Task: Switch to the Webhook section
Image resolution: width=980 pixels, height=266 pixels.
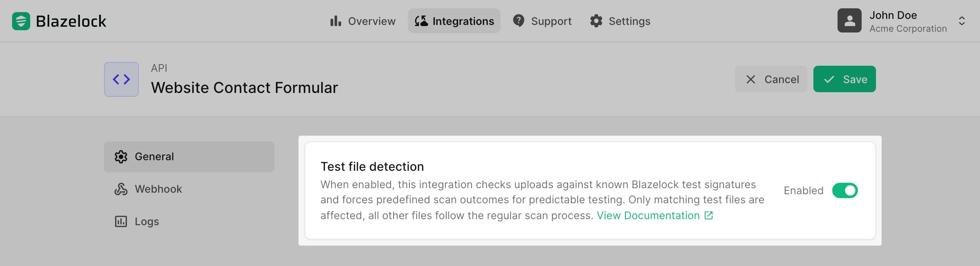Action: pos(159,189)
